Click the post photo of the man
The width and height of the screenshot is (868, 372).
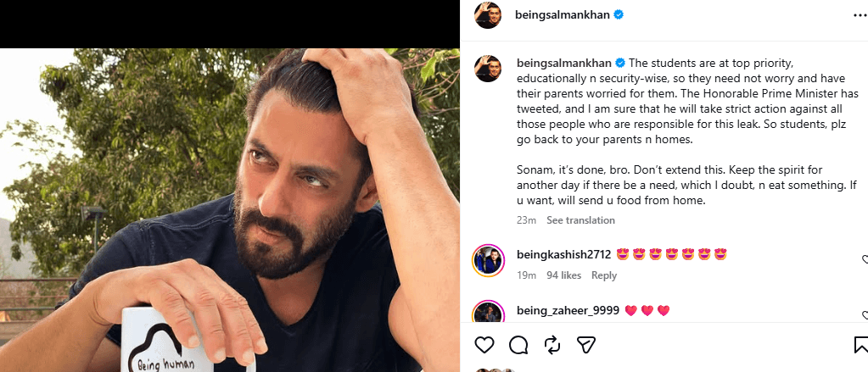(x=230, y=210)
